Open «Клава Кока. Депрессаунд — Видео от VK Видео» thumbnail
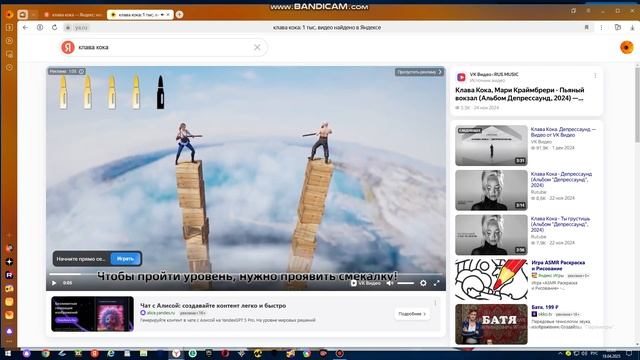Screen dimensions: 640x360 [491, 145]
